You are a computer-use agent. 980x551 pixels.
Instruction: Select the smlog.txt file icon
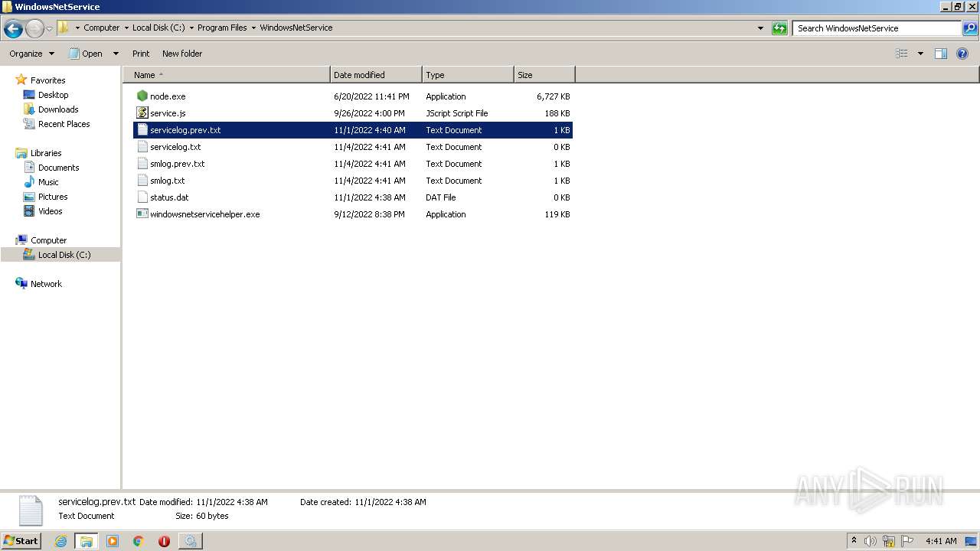point(142,181)
